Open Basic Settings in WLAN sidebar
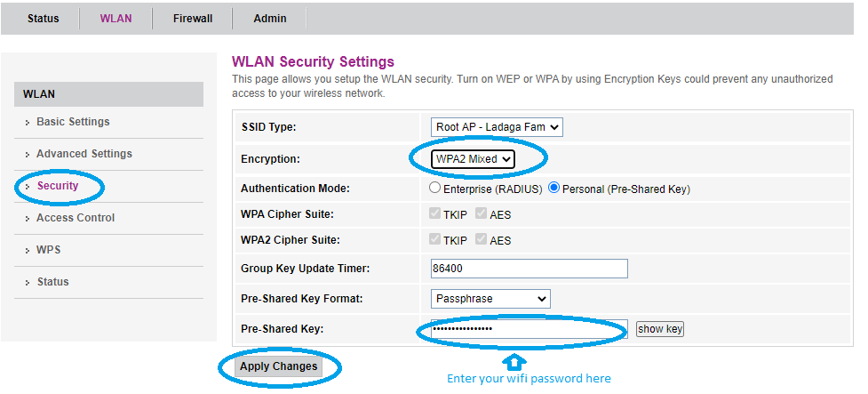 pyautogui.click(x=73, y=122)
